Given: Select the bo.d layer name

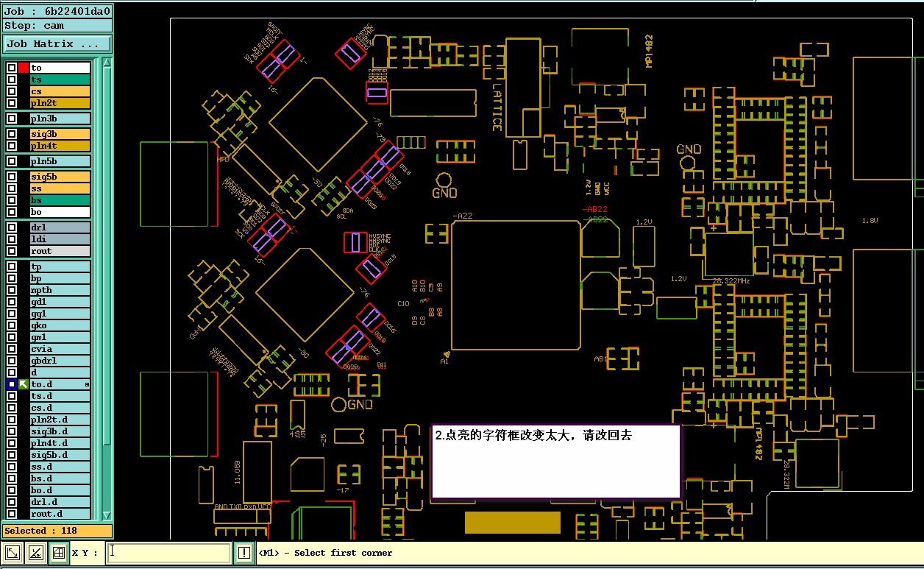Looking at the screenshot, I should click(60, 490).
